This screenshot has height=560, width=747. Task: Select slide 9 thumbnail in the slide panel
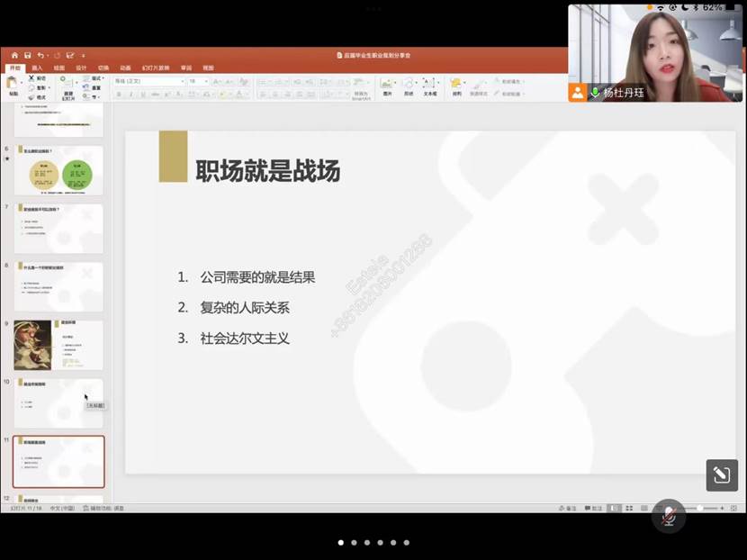58,344
